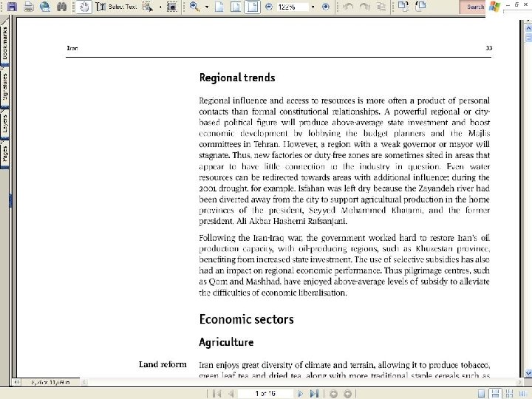The height and width of the screenshot is (399, 532).
Task: Set Fit Page view
Action: click(x=236, y=7)
